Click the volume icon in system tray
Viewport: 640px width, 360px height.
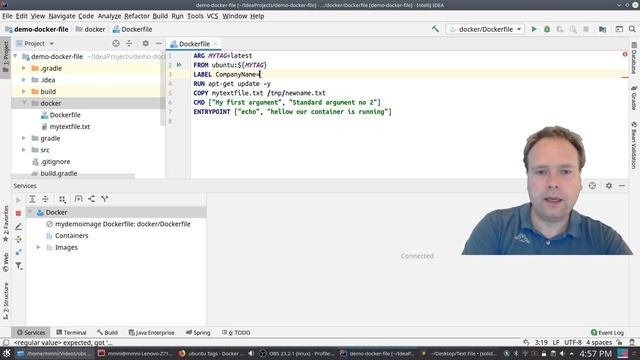[562, 353]
